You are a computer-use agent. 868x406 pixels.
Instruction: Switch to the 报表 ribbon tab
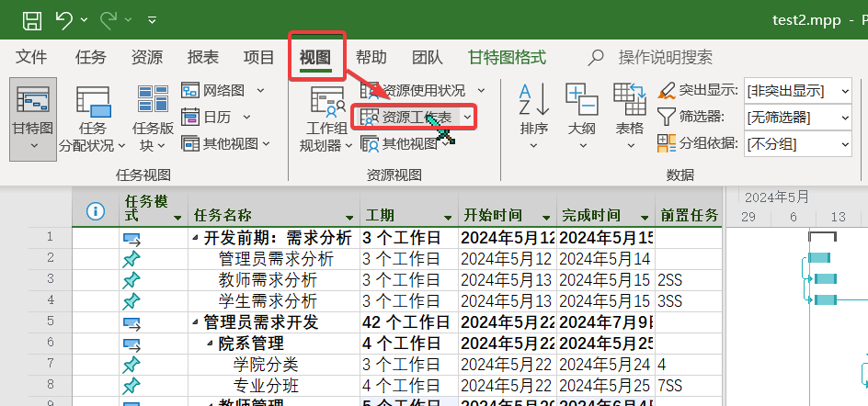(x=202, y=57)
